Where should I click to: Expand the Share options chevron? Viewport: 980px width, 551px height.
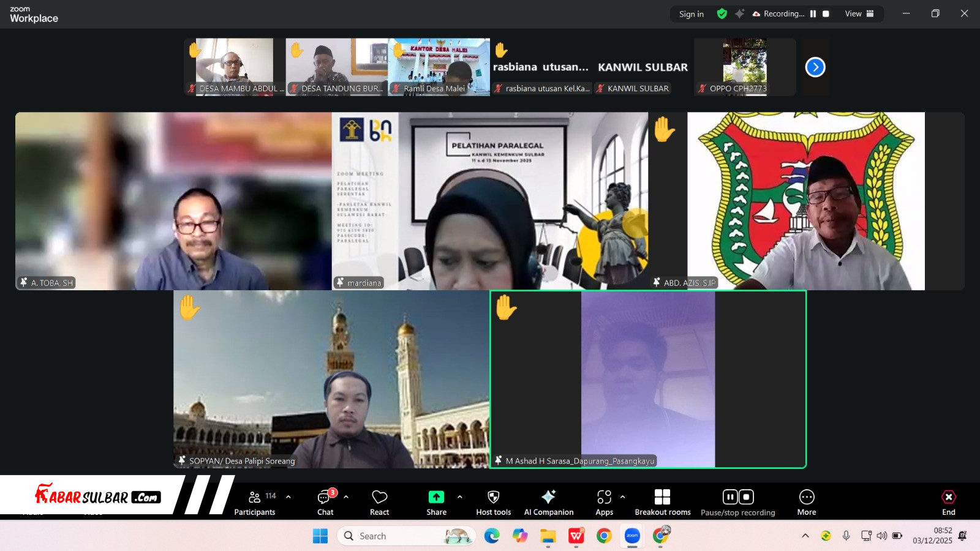click(x=460, y=497)
